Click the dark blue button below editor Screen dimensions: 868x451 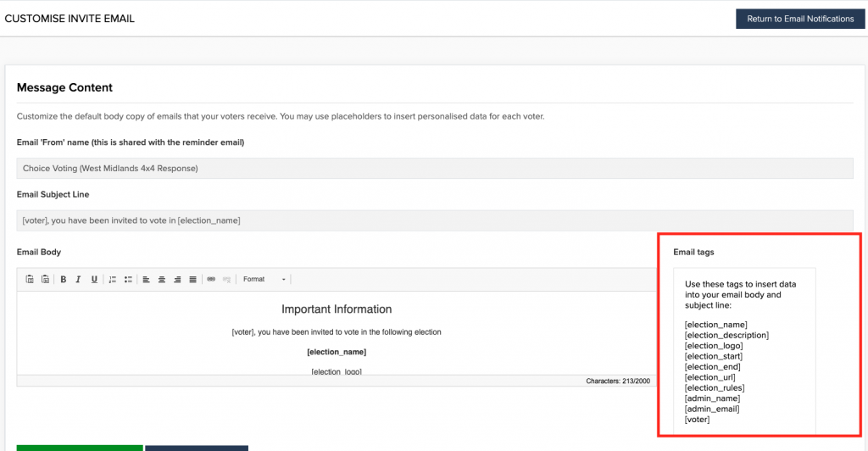[197, 448]
